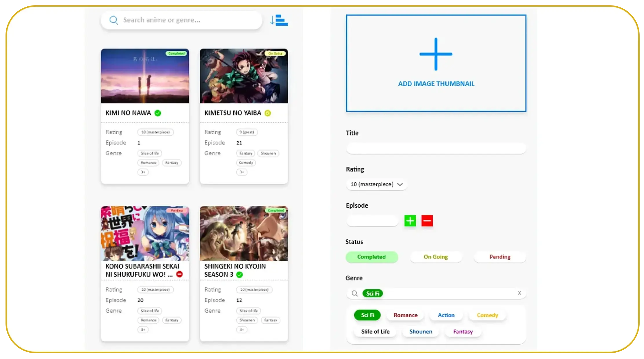Screen dimensions: 644x359
Task: Click Comedy tag on Kimetsu No Yaiba card
Action: (246, 163)
